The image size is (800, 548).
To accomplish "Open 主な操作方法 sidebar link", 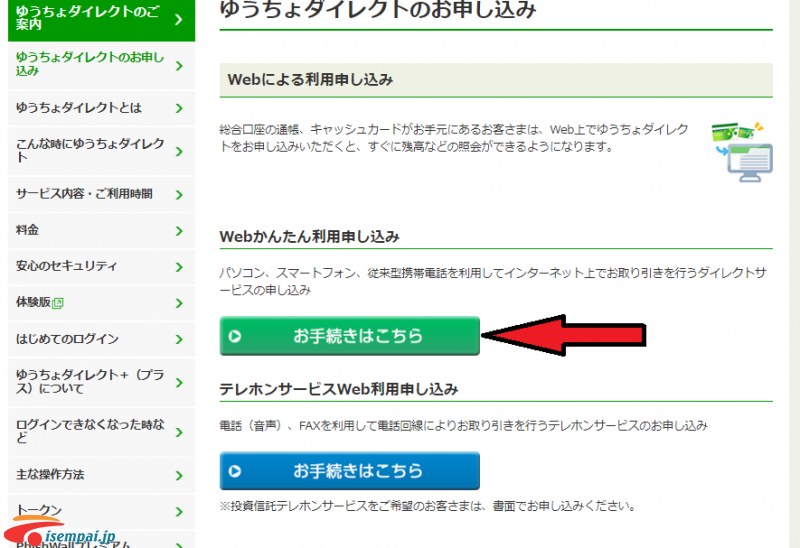I will [102, 475].
